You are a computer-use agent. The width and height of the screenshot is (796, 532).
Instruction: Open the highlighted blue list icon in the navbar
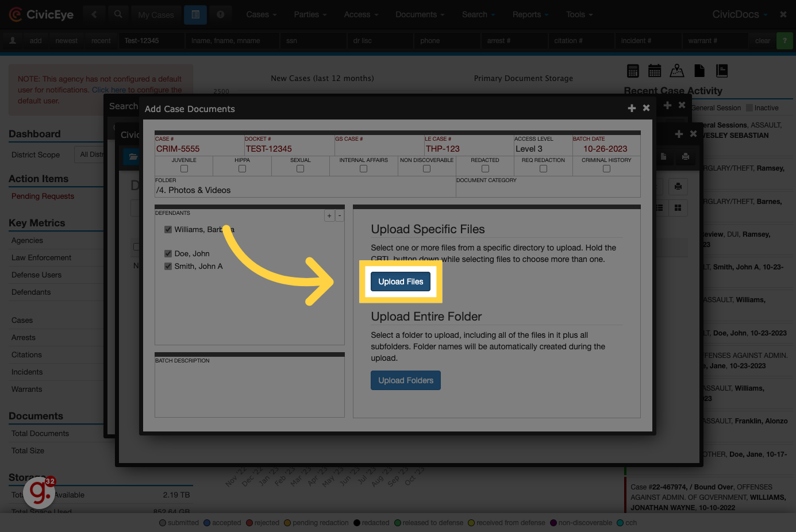click(195, 14)
